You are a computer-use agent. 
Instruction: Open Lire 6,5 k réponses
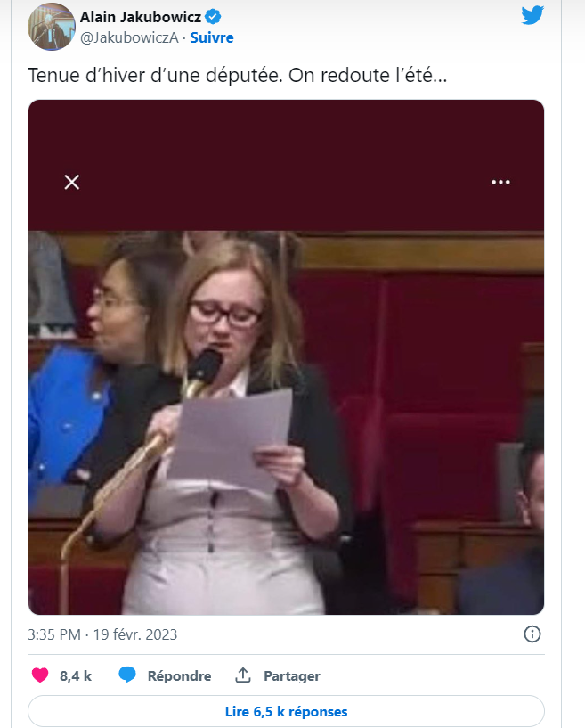pos(286,711)
